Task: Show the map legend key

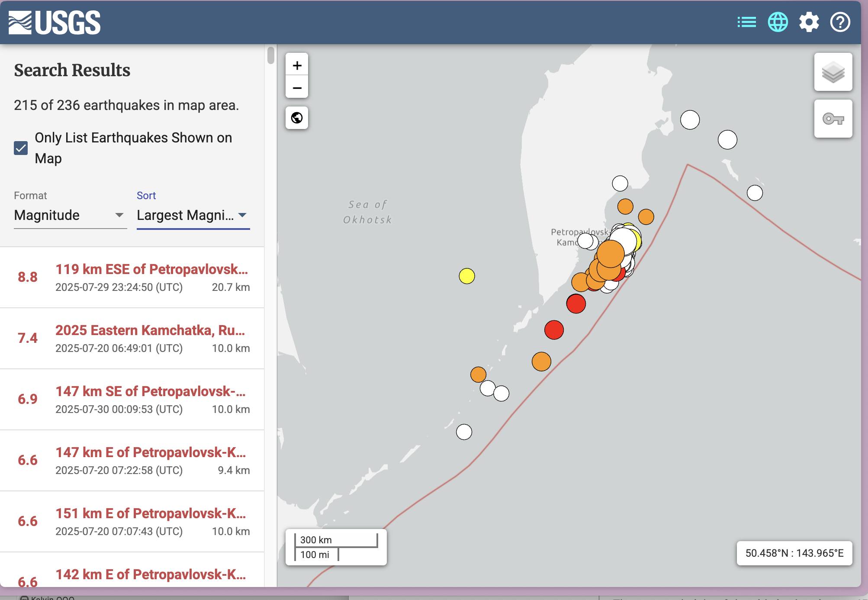Action: (833, 119)
